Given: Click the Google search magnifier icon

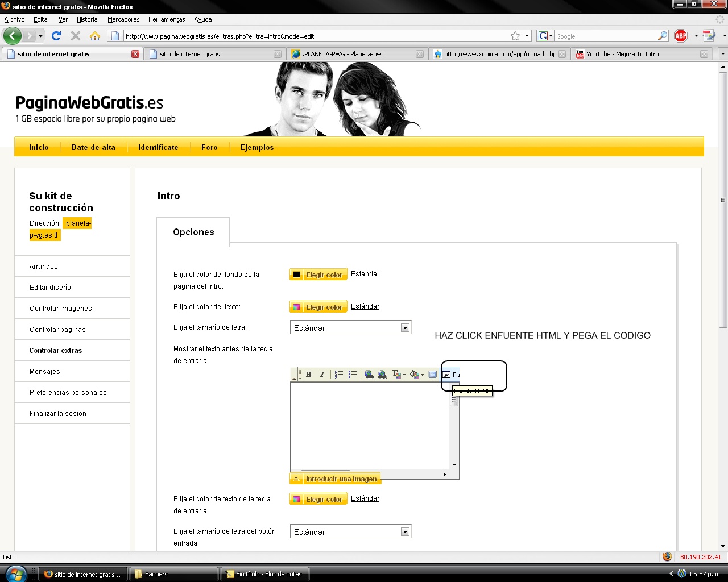Looking at the screenshot, I should click(663, 36).
